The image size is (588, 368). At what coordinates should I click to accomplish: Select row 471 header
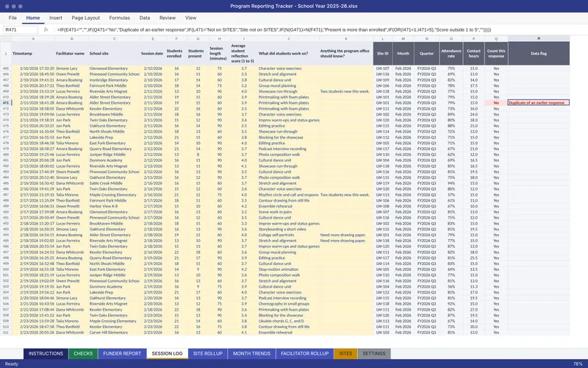[x=6, y=102]
